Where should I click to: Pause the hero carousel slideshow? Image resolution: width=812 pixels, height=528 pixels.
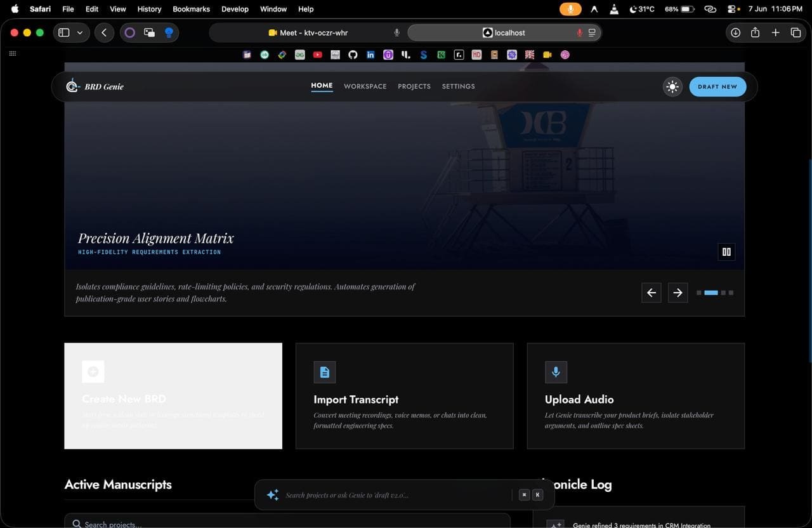(x=726, y=252)
